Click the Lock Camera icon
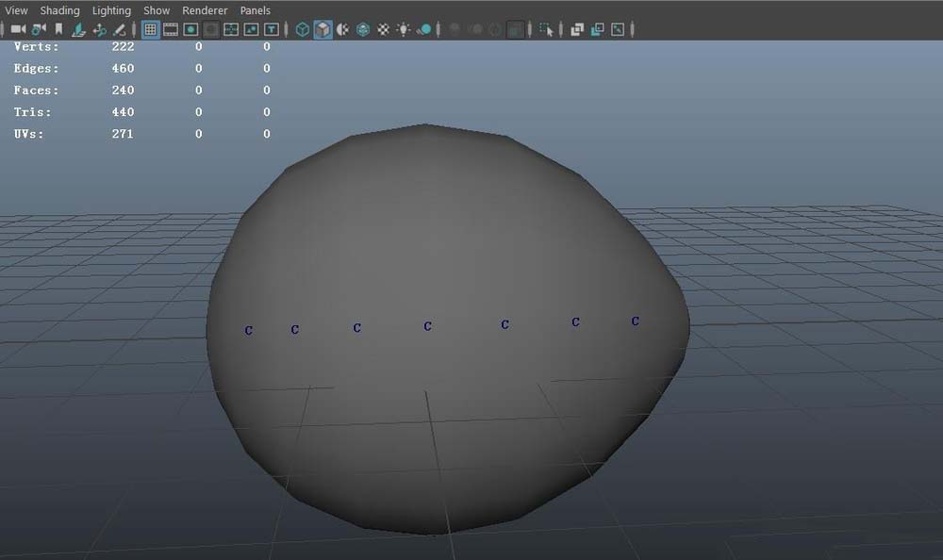Viewport: 943px width, 560px height. click(x=39, y=29)
